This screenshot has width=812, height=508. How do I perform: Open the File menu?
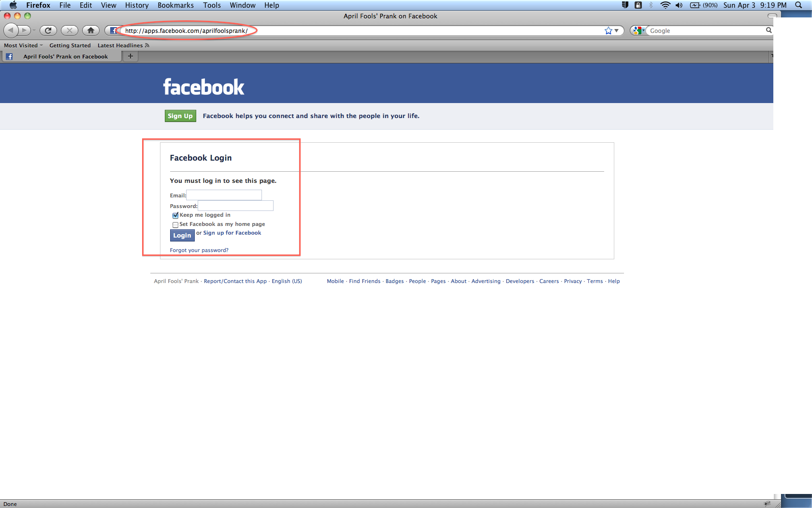tap(65, 5)
